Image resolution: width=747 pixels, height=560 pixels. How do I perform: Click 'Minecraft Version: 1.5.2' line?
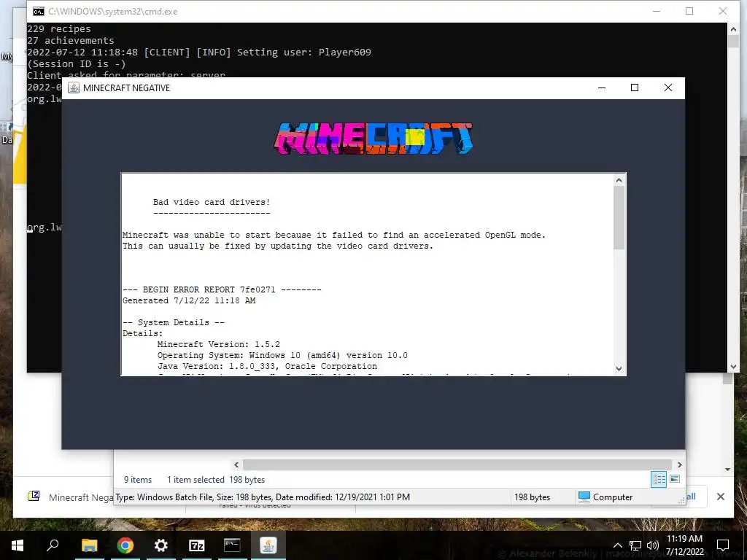(219, 344)
